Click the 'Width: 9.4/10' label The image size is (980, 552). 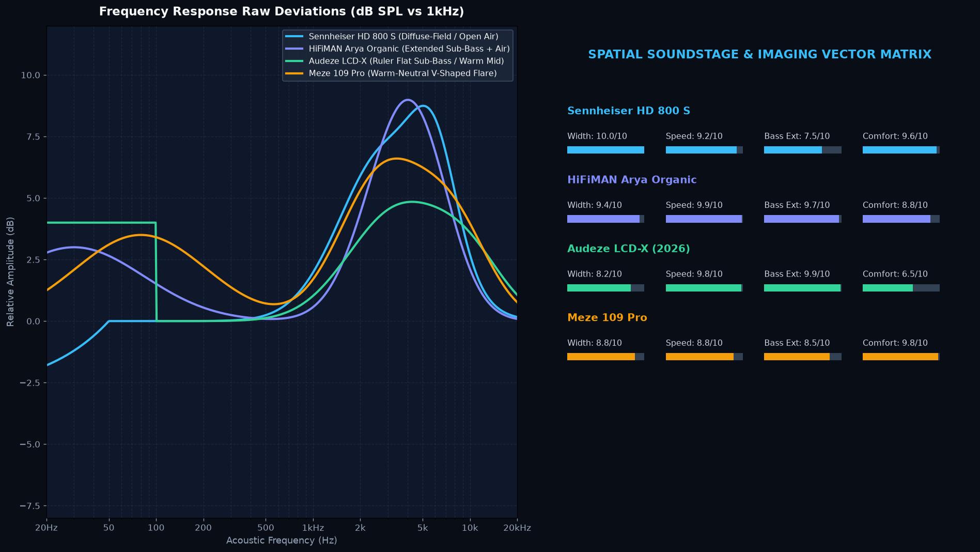coord(595,205)
